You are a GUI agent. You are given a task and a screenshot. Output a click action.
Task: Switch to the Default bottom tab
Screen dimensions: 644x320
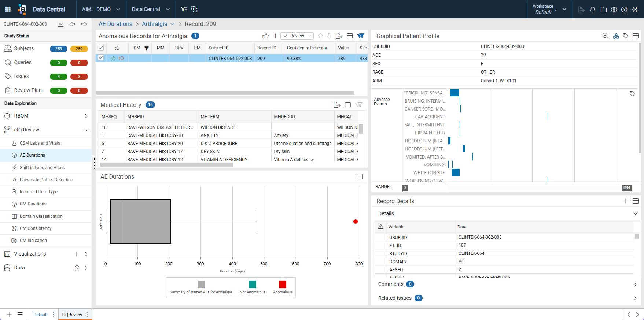pyautogui.click(x=40, y=315)
